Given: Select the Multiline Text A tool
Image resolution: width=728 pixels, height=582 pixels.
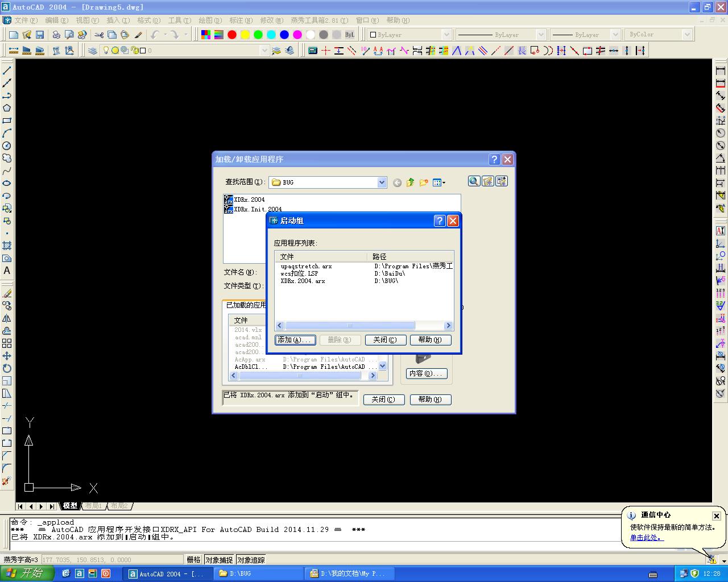Looking at the screenshot, I should click(7, 271).
